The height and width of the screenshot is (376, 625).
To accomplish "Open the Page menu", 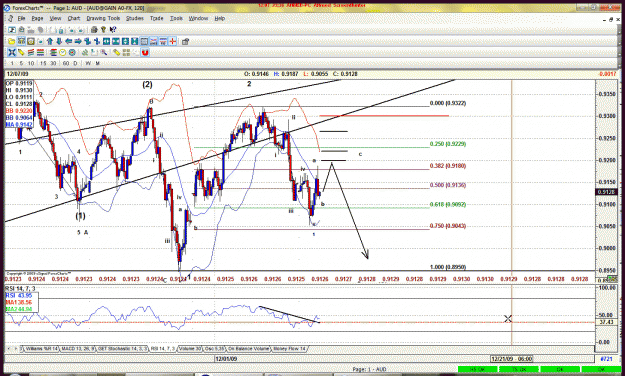I will point(37,18).
